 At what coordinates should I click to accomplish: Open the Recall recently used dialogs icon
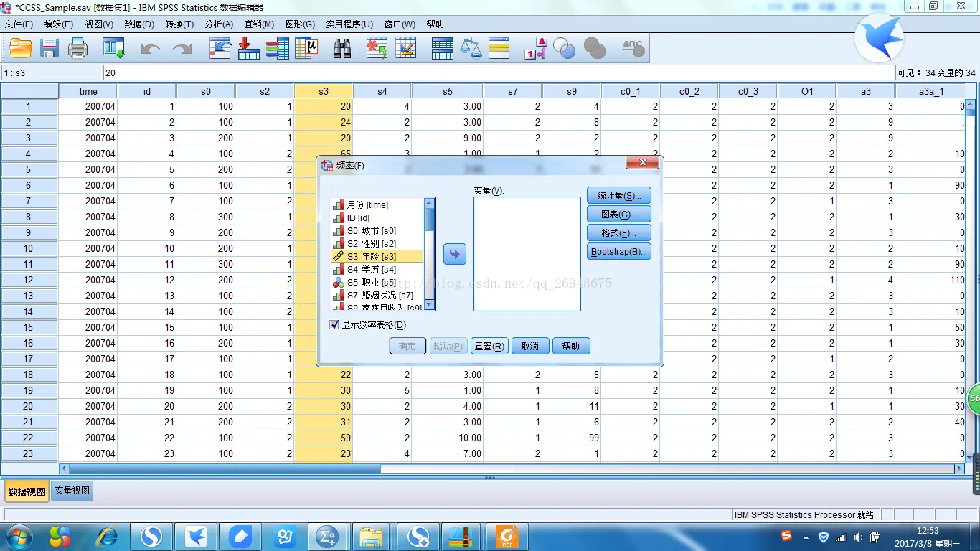tap(113, 48)
